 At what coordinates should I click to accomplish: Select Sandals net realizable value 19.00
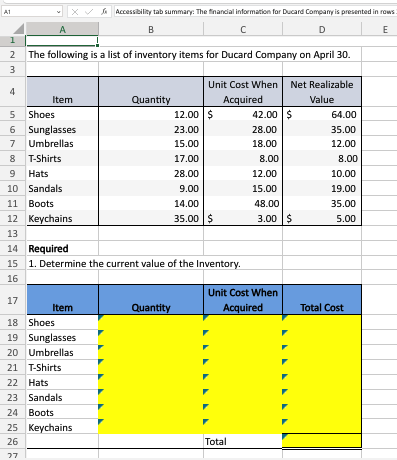[x=322, y=188]
